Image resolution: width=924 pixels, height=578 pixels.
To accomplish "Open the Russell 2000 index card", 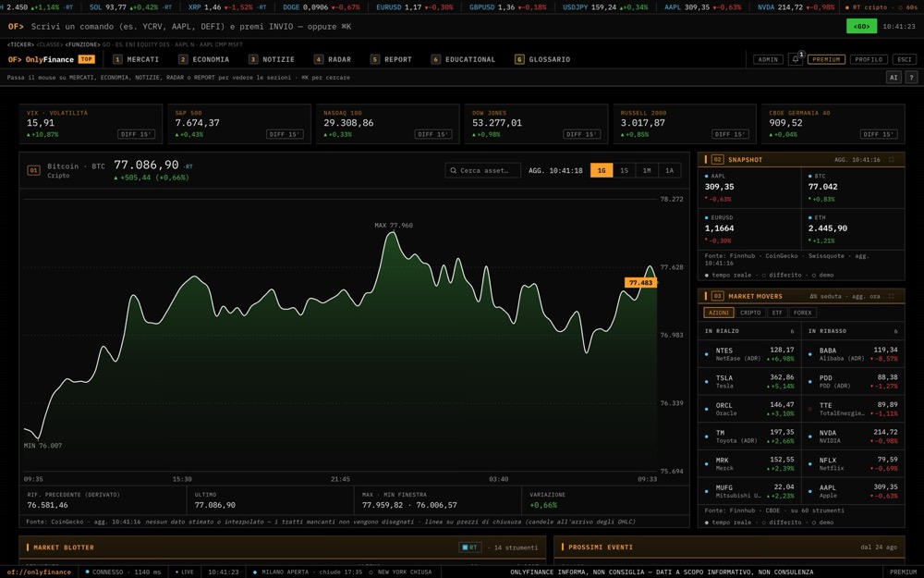I will (684, 124).
